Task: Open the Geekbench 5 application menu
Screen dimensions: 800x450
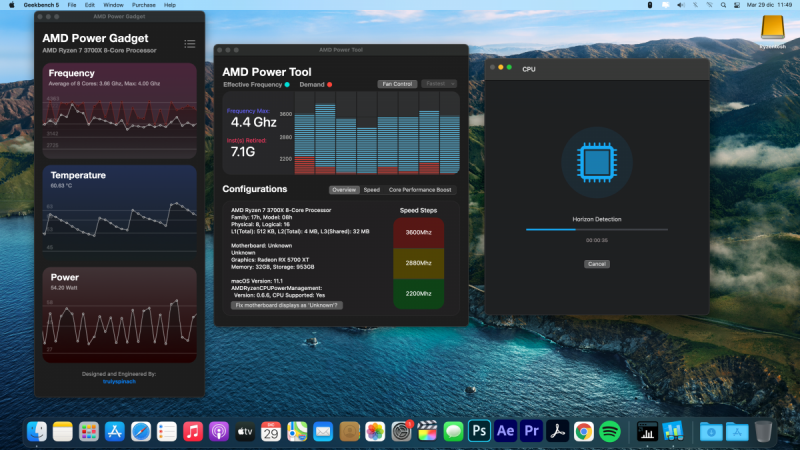Action: [41, 5]
